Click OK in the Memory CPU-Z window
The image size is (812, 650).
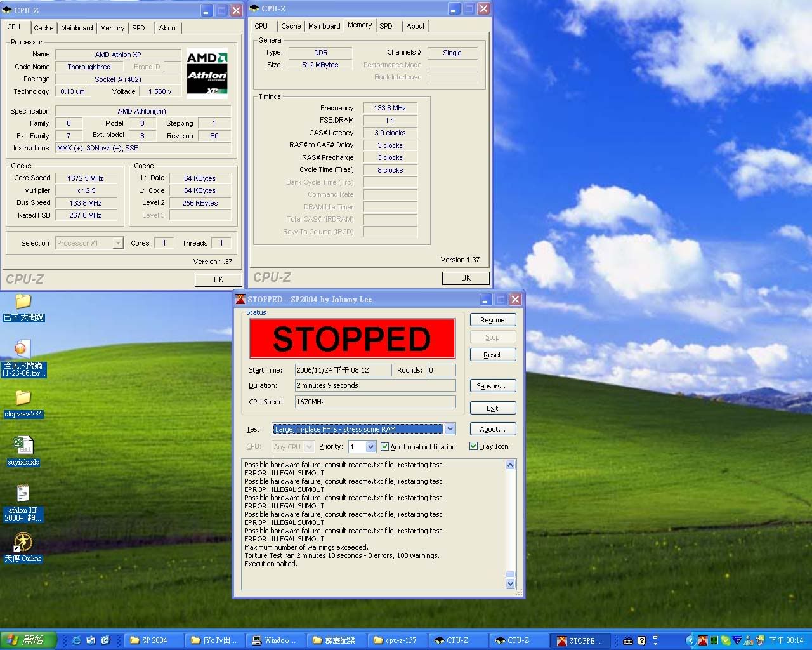466,278
